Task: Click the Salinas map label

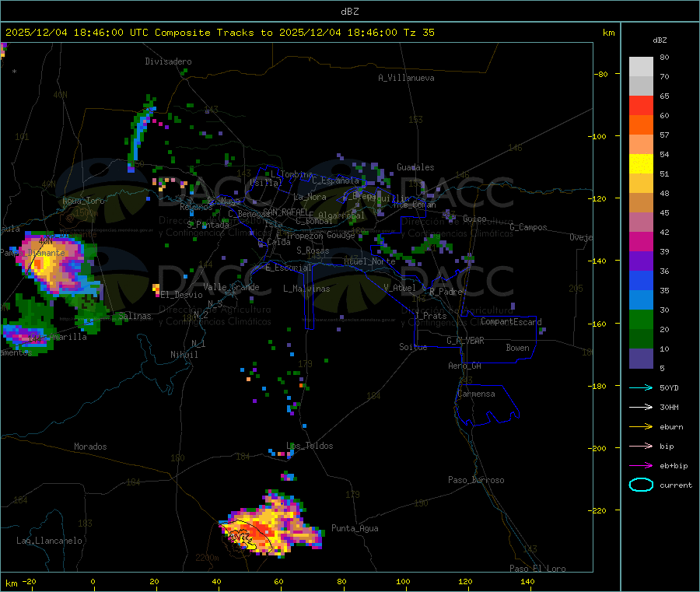Action: pyautogui.click(x=135, y=316)
